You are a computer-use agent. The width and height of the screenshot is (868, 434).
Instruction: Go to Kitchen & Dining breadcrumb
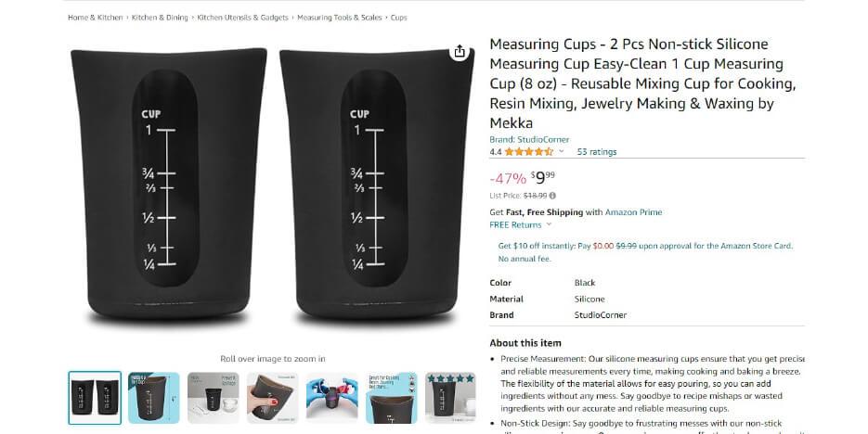click(x=160, y=18)
